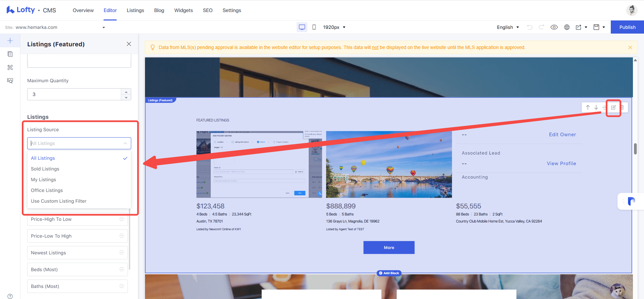Viewport: 644px width, 299px height.
Task: Go to the SEO tab
Action: click(208, 10)
